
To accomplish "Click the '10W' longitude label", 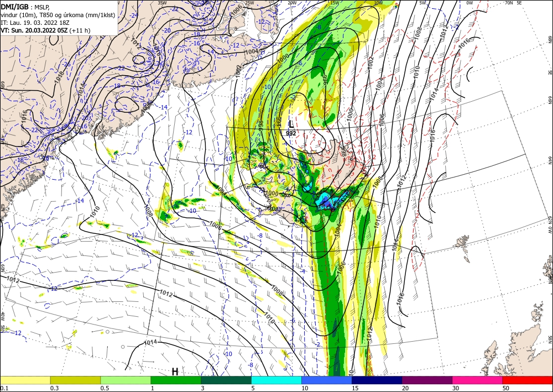I will [378, 3].
